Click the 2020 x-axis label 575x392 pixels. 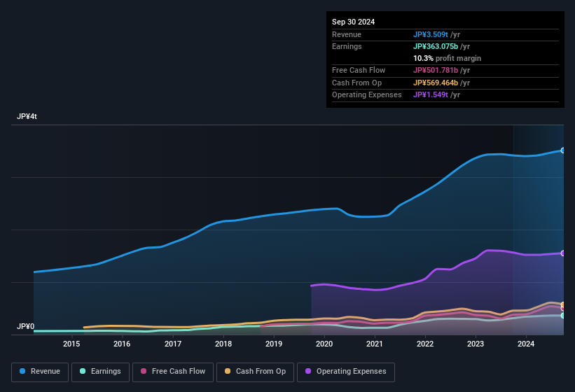[x=324, y=344]
